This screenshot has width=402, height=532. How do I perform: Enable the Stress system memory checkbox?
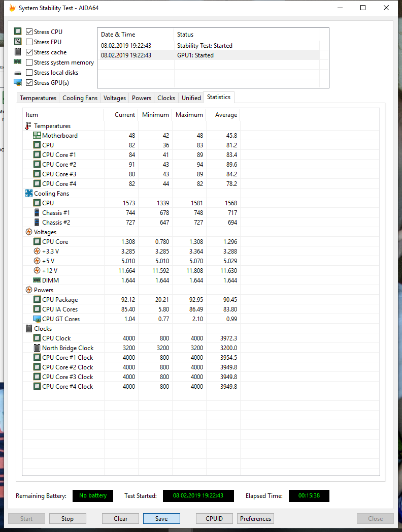click(x=29, y=62)
